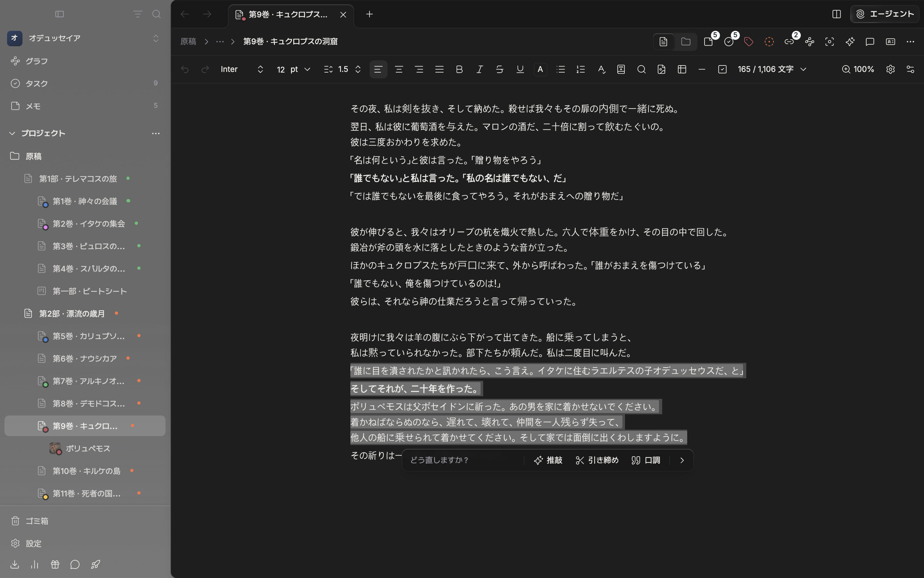
Task: Insert numbered list
Action: click(x=581, y=69)
